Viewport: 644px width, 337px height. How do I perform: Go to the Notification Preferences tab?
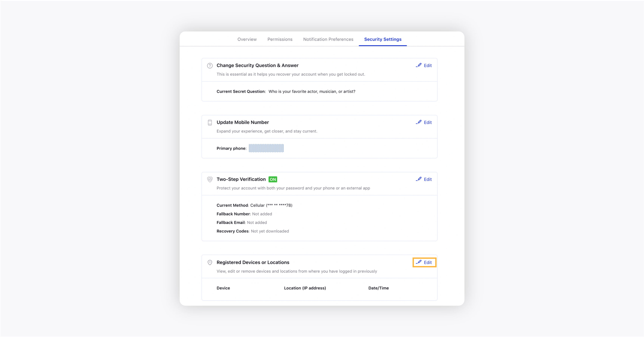(328, 39)
